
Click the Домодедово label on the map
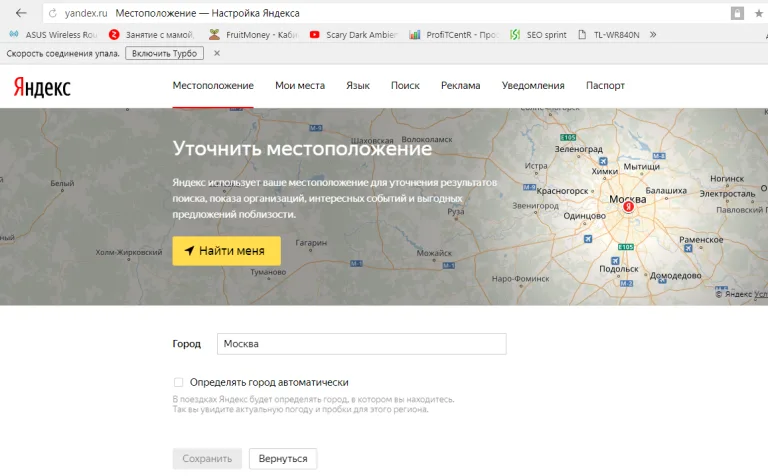(675, 276)
